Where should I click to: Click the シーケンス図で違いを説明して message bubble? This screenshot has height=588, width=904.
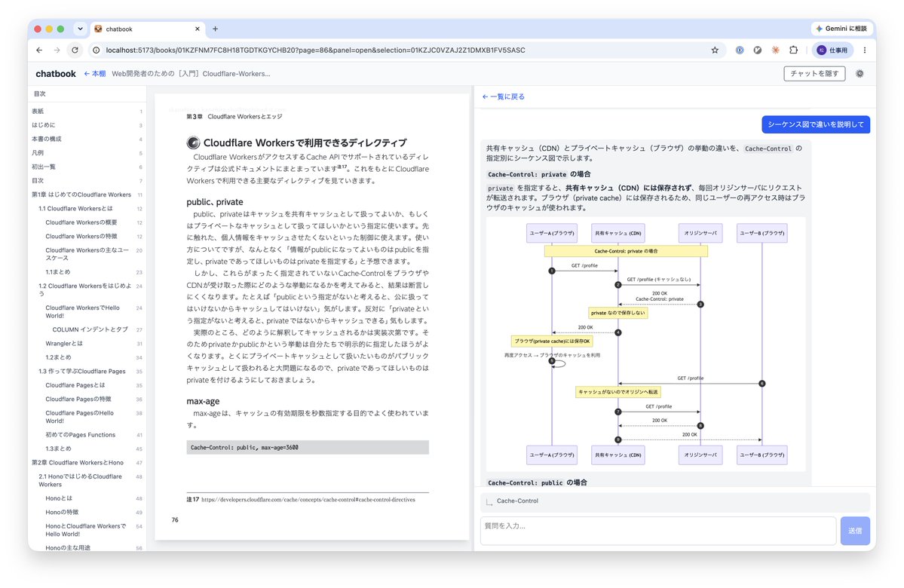pos(815,124)
